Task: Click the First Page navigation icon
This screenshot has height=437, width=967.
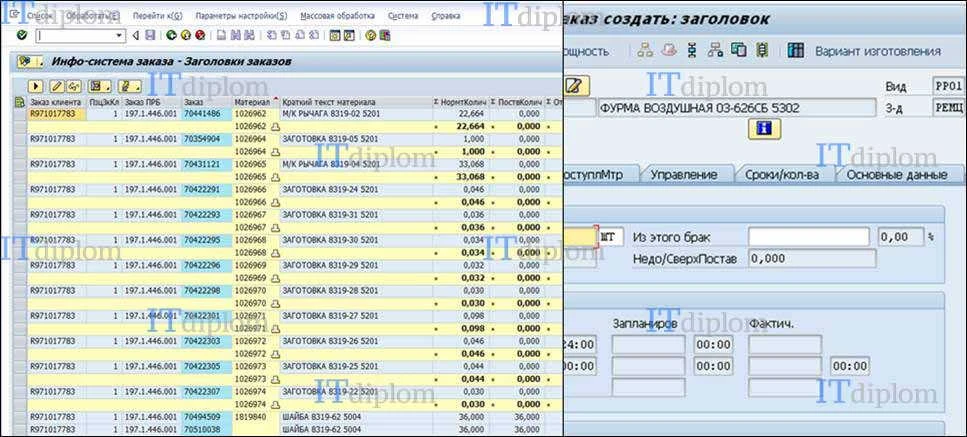Action: tap(271, 36)
